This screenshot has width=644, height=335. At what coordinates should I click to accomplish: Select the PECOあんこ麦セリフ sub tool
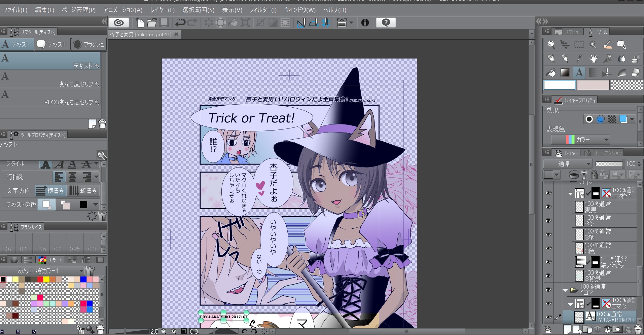[x=50, y=97]
